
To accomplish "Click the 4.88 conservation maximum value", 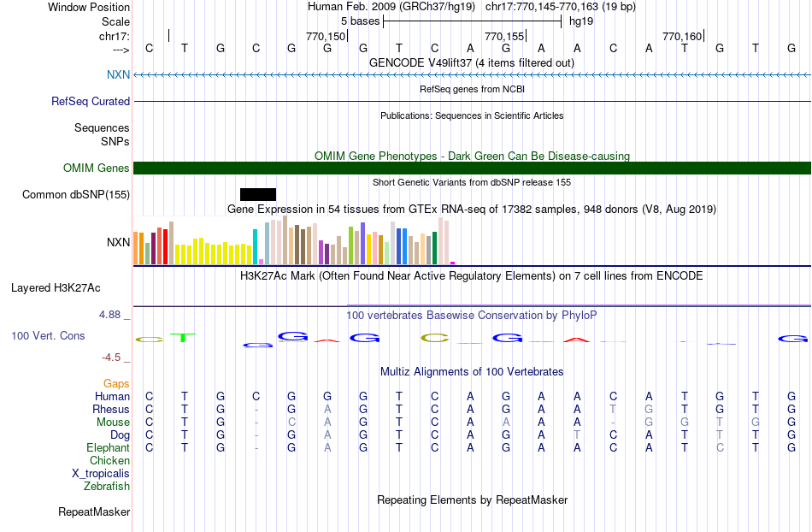I will click(109, 315).
